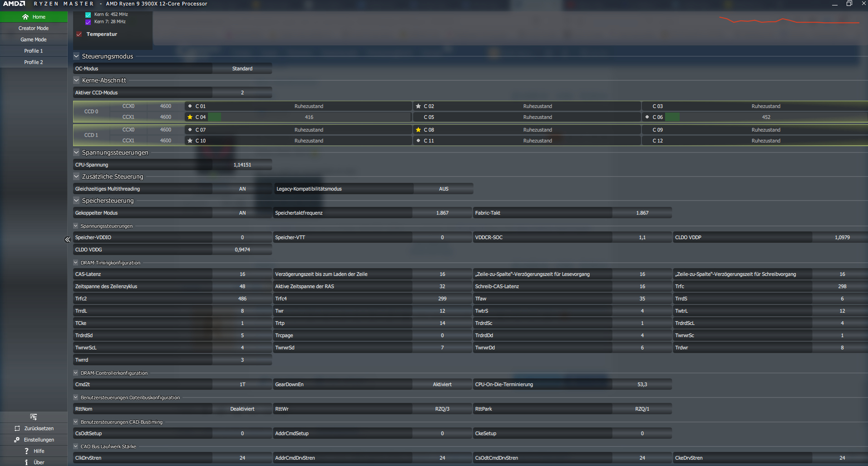Click the Speichertaktfrequenz value 1.867
Viewport: 868px width, 466px height.
(442, 213)
